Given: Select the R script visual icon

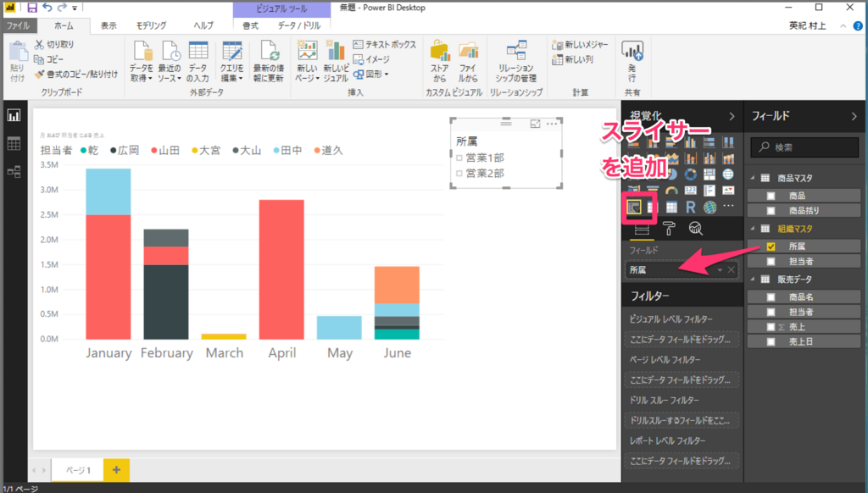Looking at the screenshot, I should 691,208.
